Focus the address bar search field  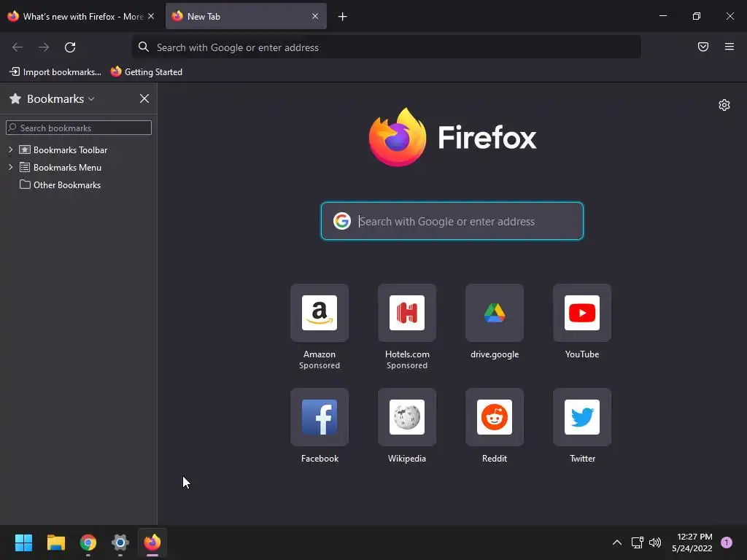coord(387,47)
